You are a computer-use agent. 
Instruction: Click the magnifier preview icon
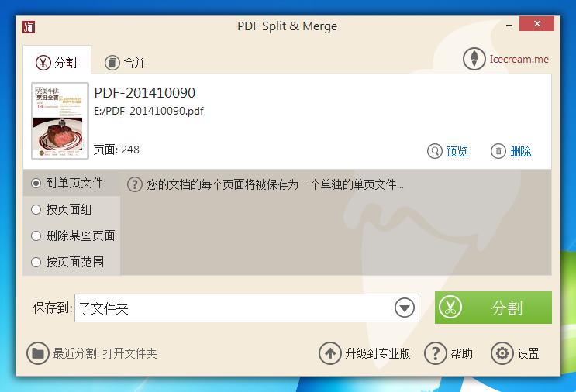[435, 151]
